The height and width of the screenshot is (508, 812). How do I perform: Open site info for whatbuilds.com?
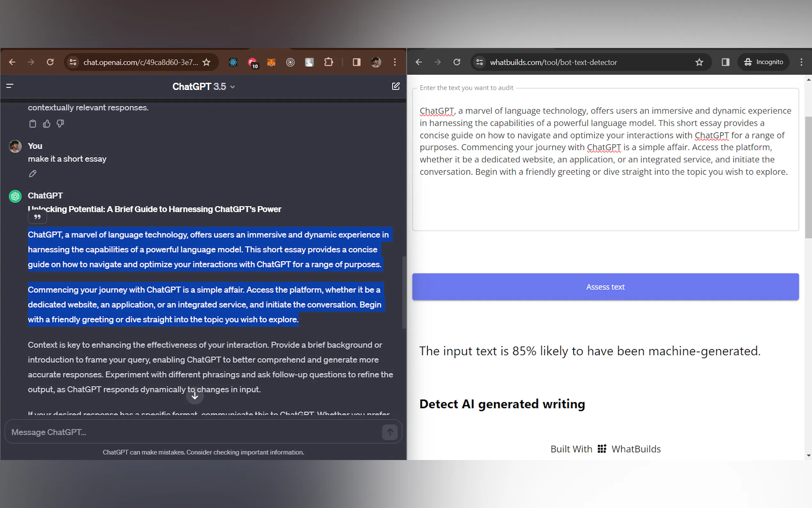click(479, 62)
